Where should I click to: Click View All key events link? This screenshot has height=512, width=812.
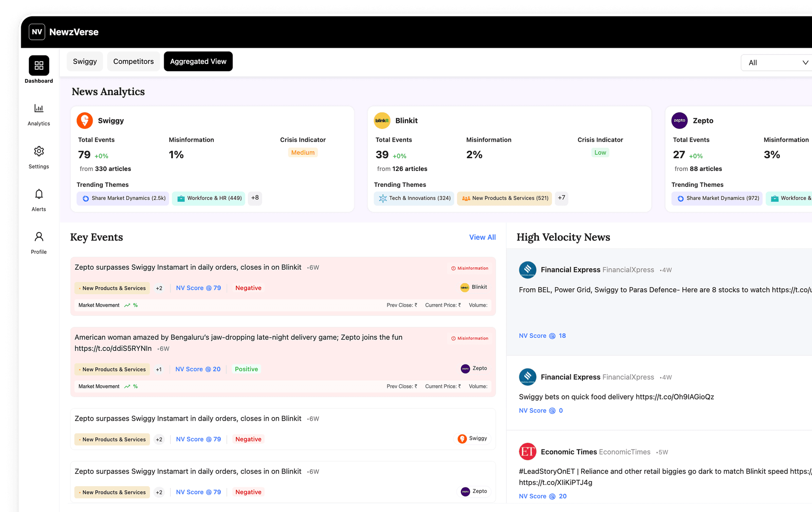482,237
